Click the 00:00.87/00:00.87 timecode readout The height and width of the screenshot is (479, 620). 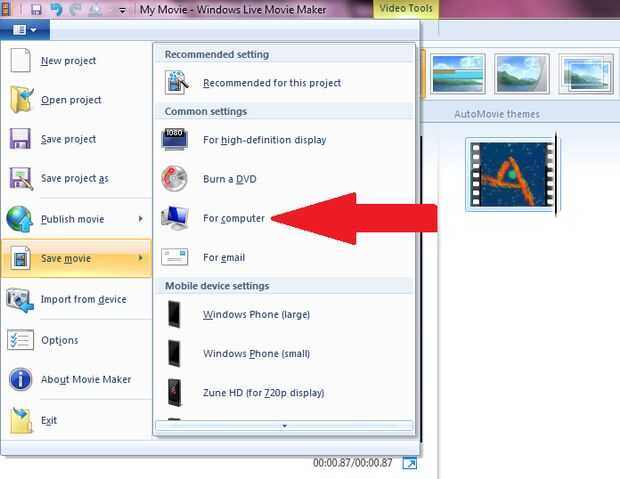pyautogui.click(x=353, y=462)
